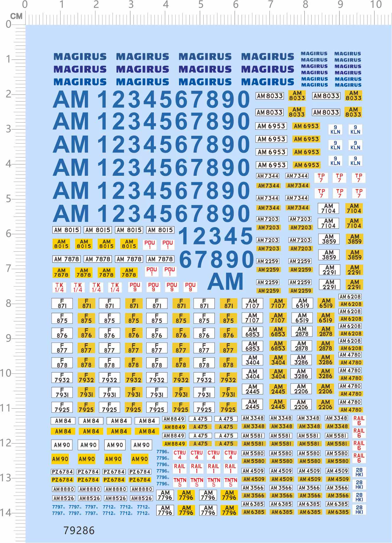392x543 pixels.
Task: Click number 7 on the horizontal ruler
Action: click(271, 4)
